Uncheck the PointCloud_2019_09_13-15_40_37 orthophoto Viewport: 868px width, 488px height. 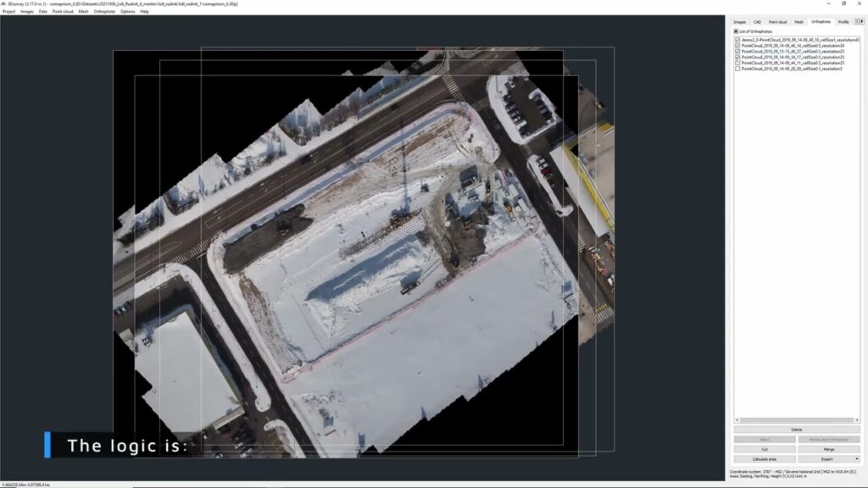[737, 52]
